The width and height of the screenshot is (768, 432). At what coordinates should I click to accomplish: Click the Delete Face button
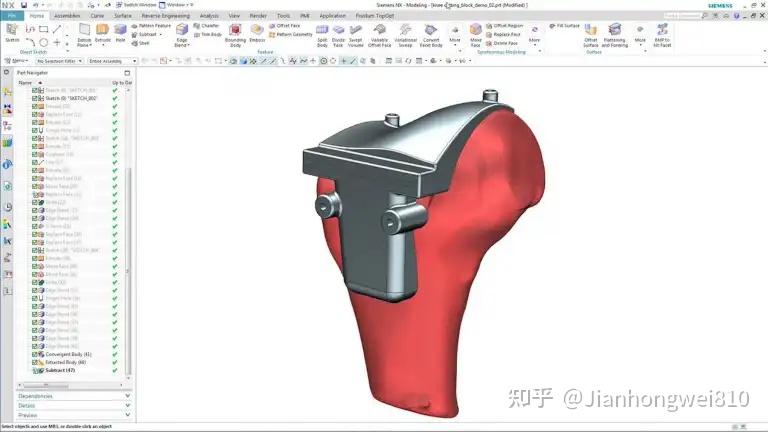tap(502, 44)
